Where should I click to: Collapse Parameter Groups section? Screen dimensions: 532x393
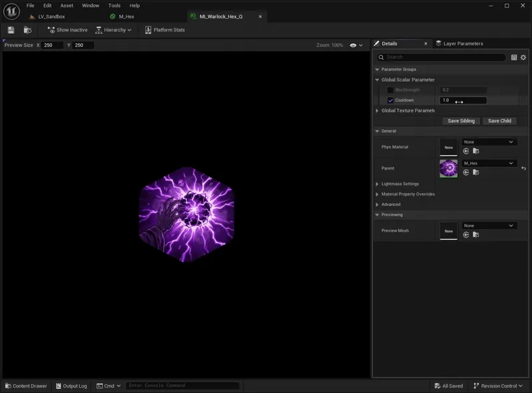click(377, 69)
